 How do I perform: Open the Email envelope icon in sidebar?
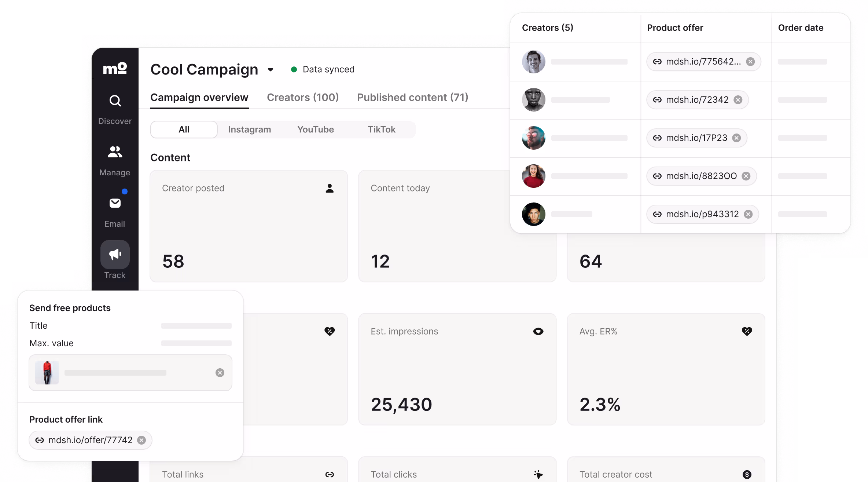(115, 203)
